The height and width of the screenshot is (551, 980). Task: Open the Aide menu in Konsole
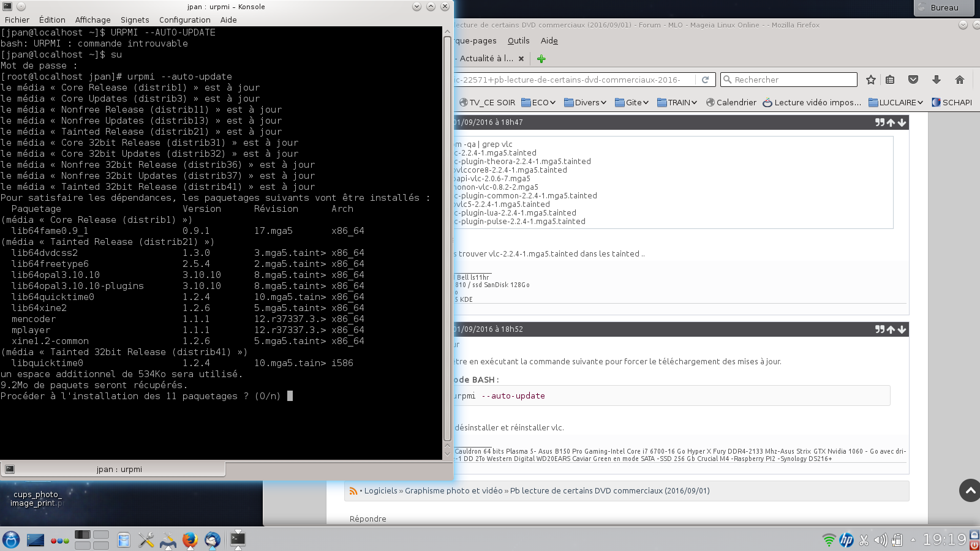click(x=228, y=20)
